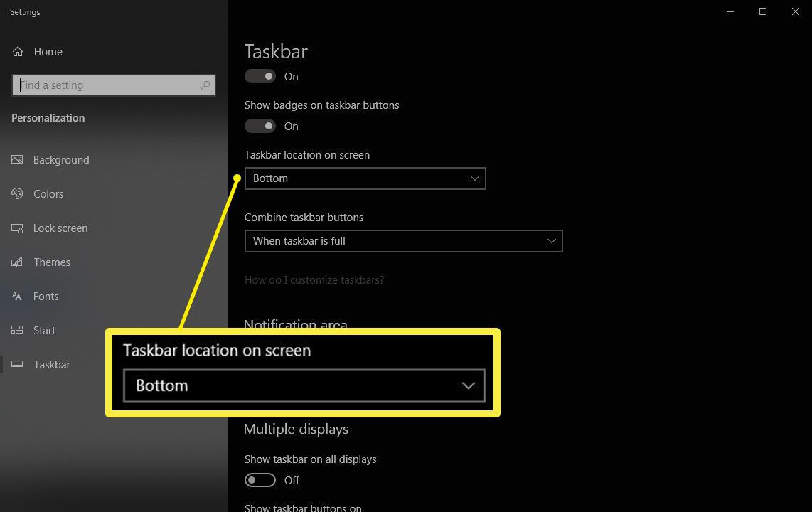
Task: Click Show taskbar buttons on label
Action: (303, 507)
